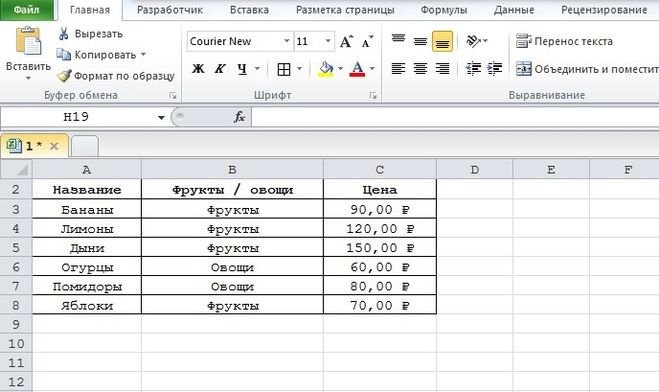Expand the Name Box dropdown arrow
The height and width of the screenshot is (392, 659).
(x=161, y=117)
